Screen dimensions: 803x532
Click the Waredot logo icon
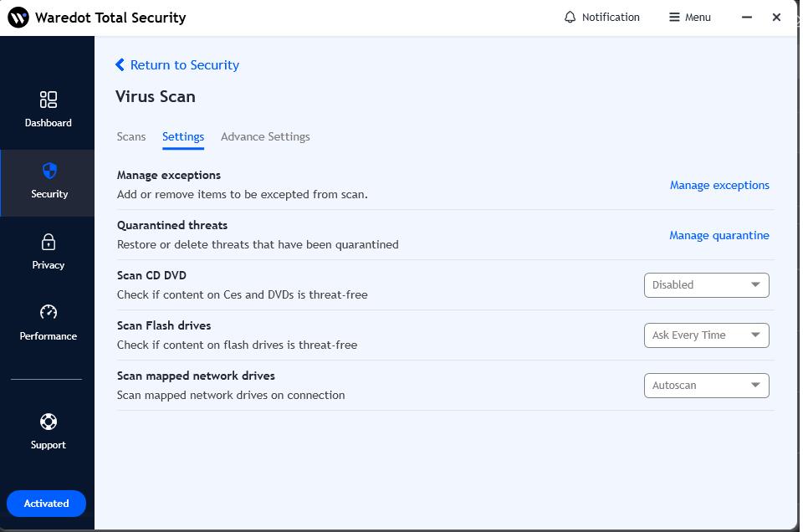[x=18, y=17]
